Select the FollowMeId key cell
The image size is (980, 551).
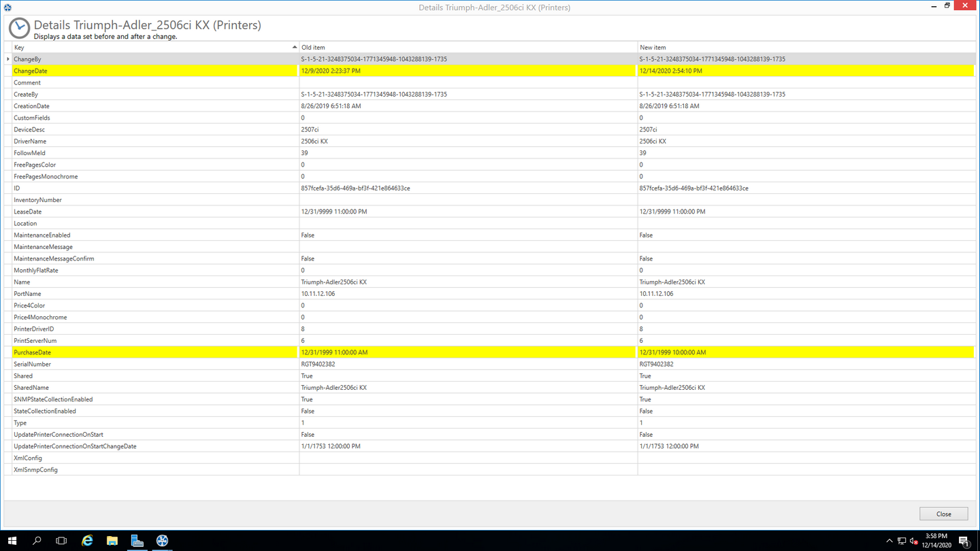tap(155, 153)
